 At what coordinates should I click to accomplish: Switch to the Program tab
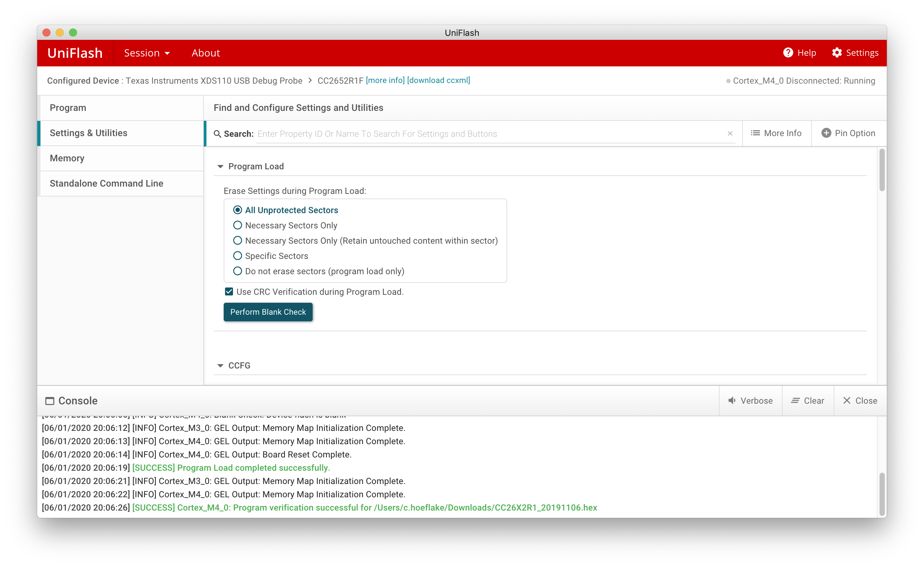pyautogui.click(x=121, y=108)
